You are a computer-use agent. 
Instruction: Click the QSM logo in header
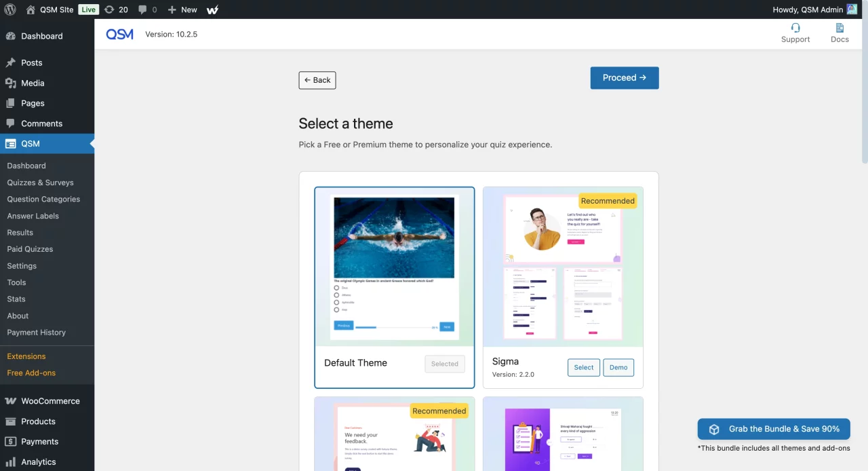pos(119,34)
